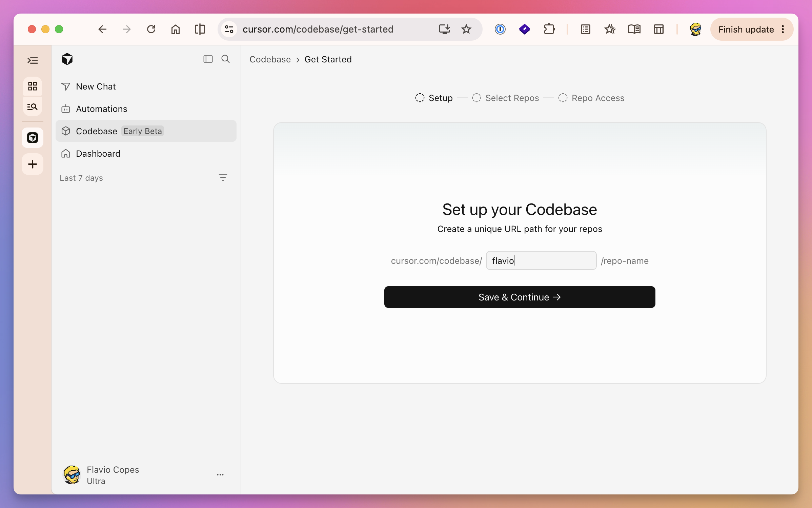Click the cursor.com/codebase/ prefix text
The width and height of the screenshot is (812, 508).
pyautogui.click(x=436, y=261)
